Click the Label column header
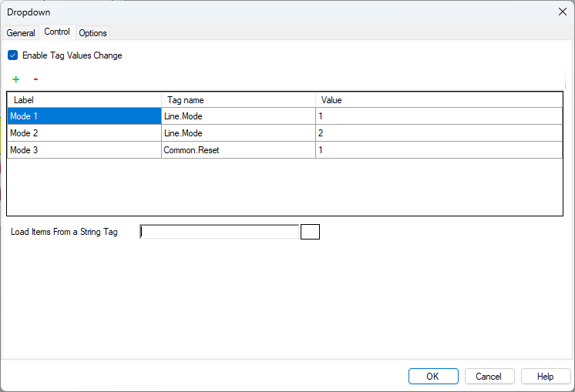575x392 pixels. pyautogui.click(x=84, y=100)
